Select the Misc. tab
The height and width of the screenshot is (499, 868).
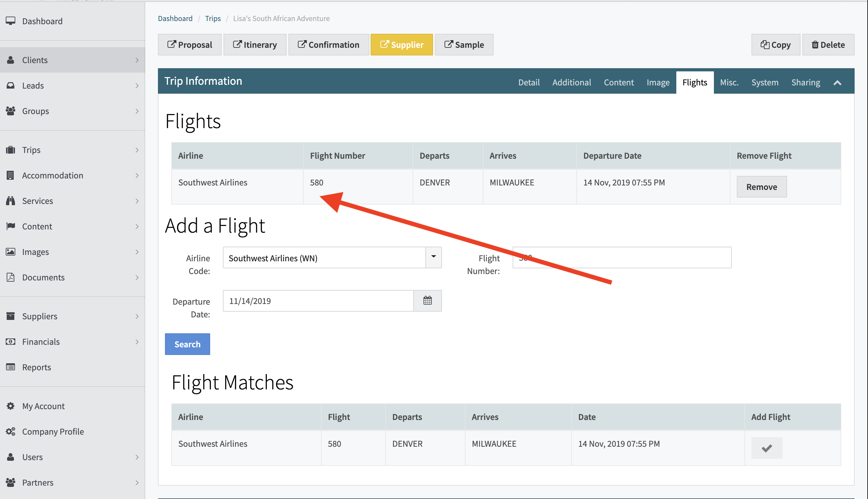[x=729, y=82]
